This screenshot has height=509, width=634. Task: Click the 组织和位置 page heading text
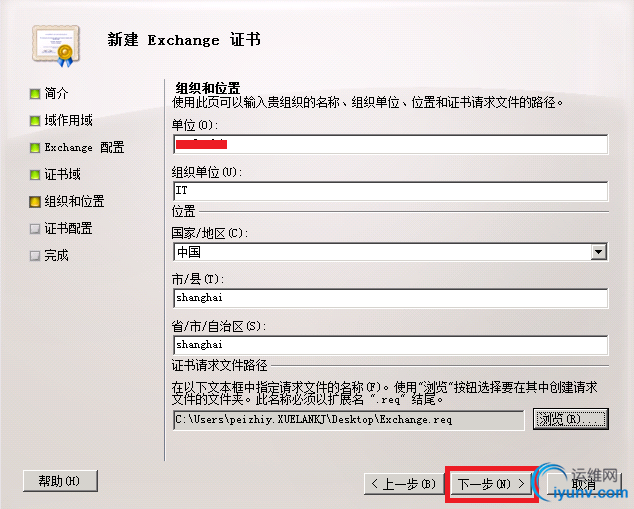[208, 88]
